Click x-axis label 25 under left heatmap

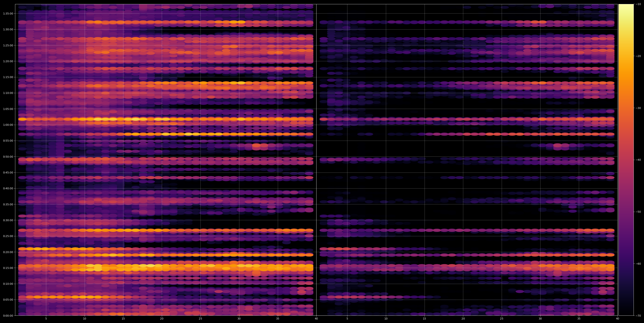(x=200, y=319)
